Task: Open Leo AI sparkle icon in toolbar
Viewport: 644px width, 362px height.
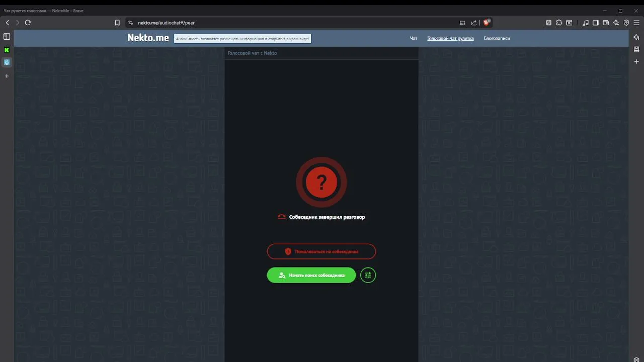Action: tap(616, 23)
